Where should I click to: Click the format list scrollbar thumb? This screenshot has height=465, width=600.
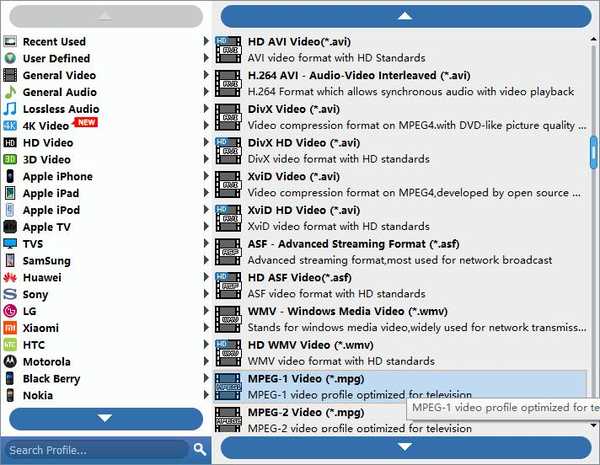pos(593,152)
